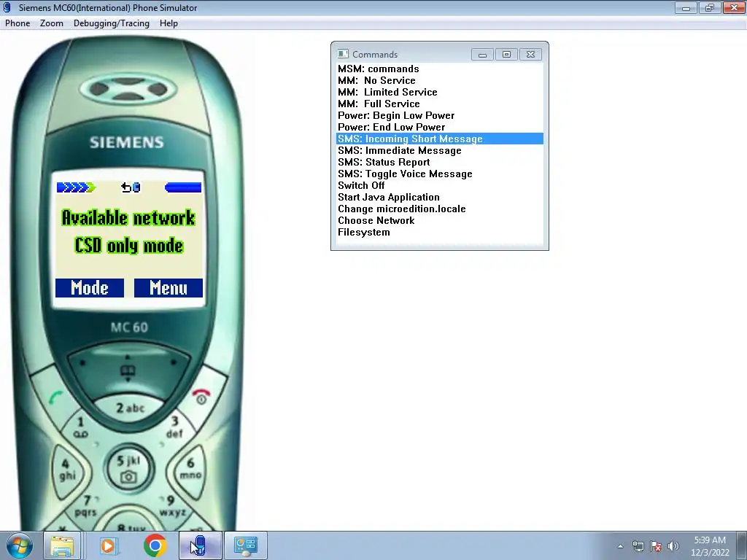Select the Filesystem command
The height and width of the screenshot is (560, 747).
click(440, 233)
